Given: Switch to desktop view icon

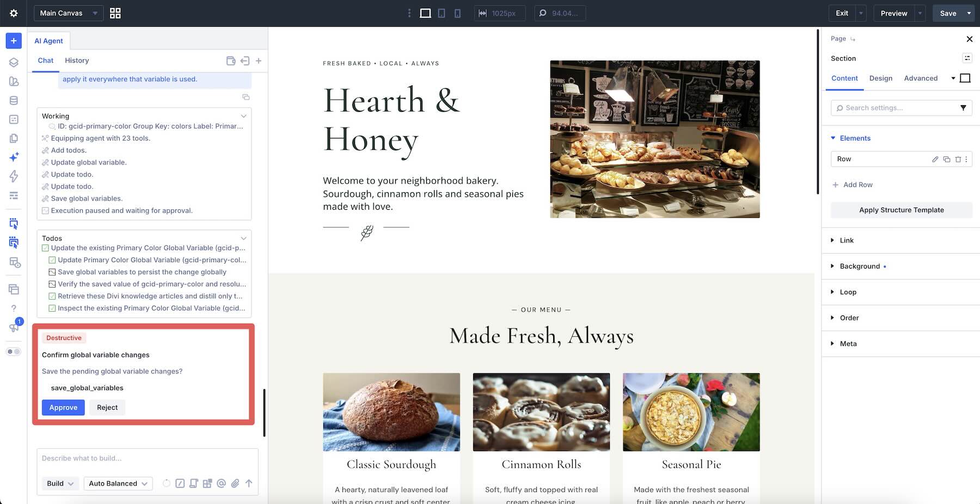Looking at the screenshot, I should (x=425, y=13).
